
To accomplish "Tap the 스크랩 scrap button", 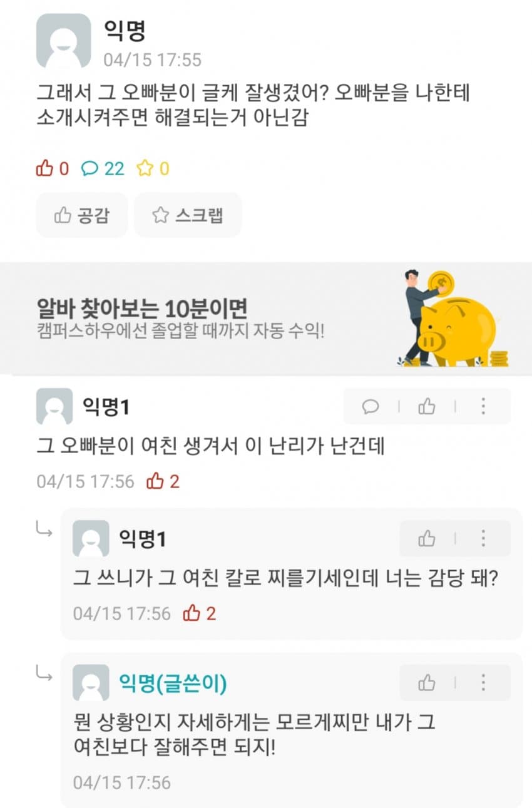I will 188,215.
